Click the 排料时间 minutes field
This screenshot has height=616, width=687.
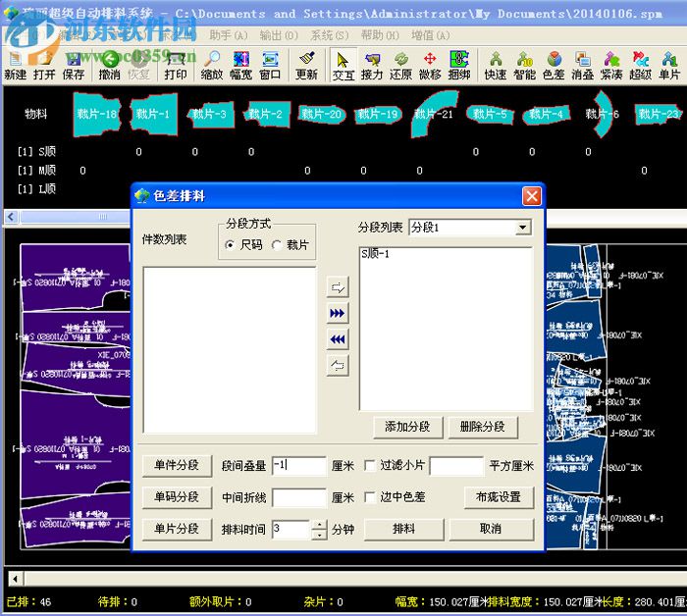291,530
